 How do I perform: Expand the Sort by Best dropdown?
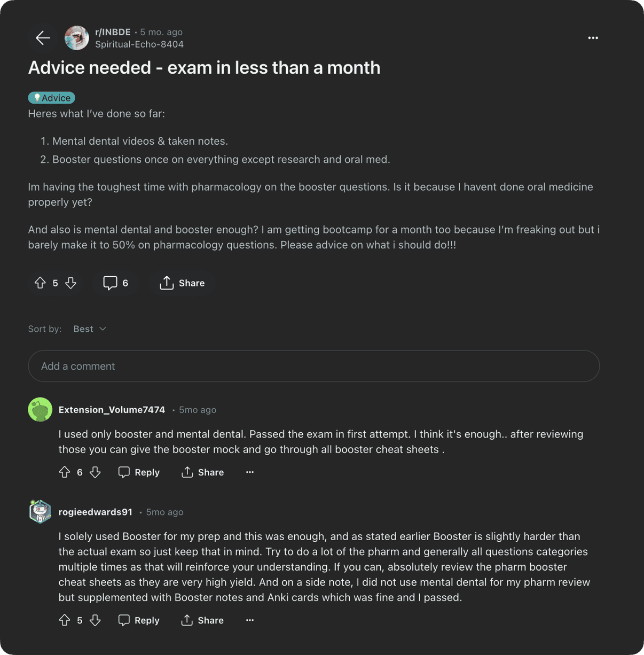[90, 329]
